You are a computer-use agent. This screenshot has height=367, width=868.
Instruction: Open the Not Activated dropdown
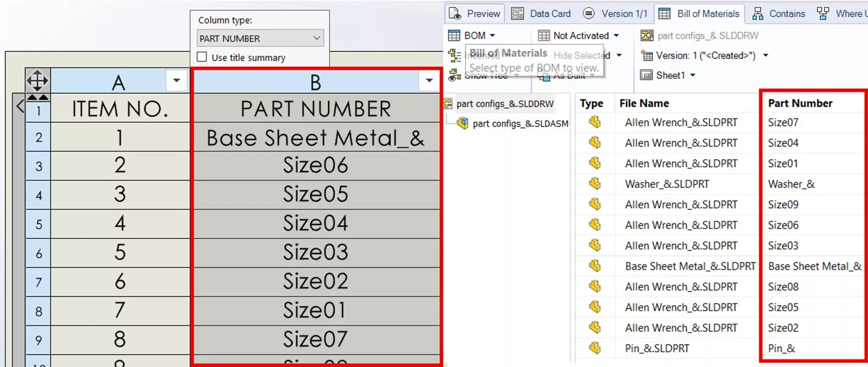(578, 35)
